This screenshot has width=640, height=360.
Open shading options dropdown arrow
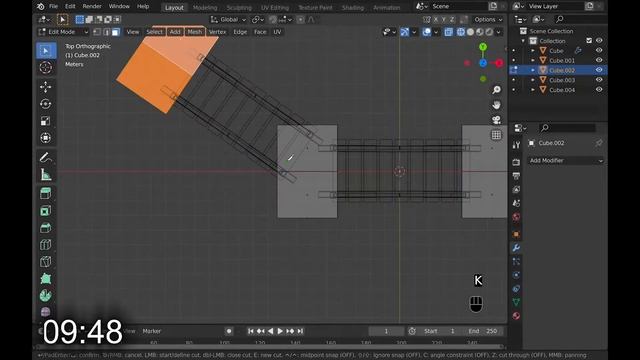tap(499, 32)
